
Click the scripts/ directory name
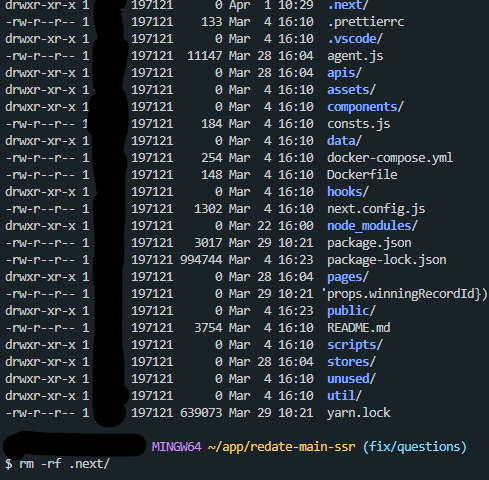point(355,345)
